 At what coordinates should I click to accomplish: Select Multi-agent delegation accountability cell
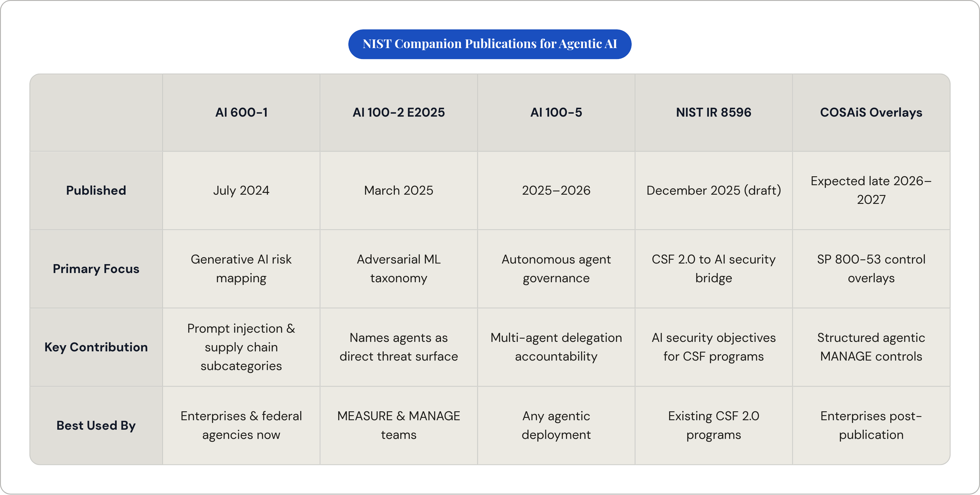556,347
